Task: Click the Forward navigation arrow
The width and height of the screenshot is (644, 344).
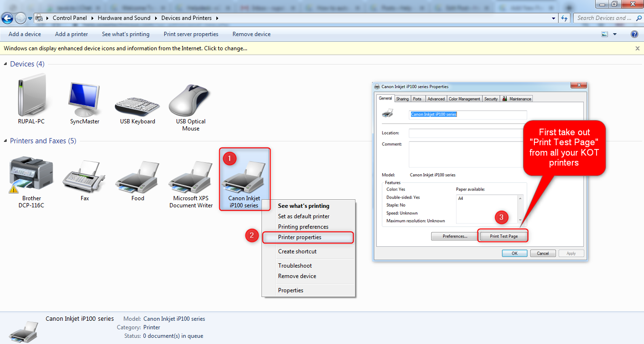Action: point(20,18)
